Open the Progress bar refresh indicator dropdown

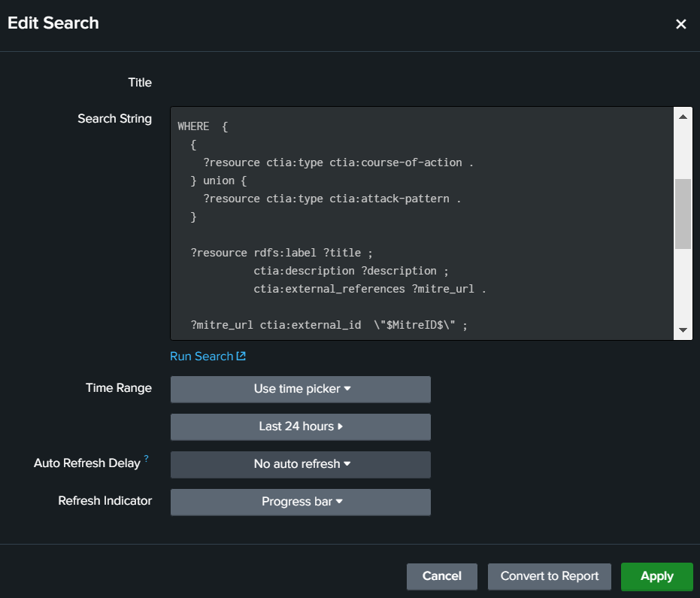pos(300,502)
